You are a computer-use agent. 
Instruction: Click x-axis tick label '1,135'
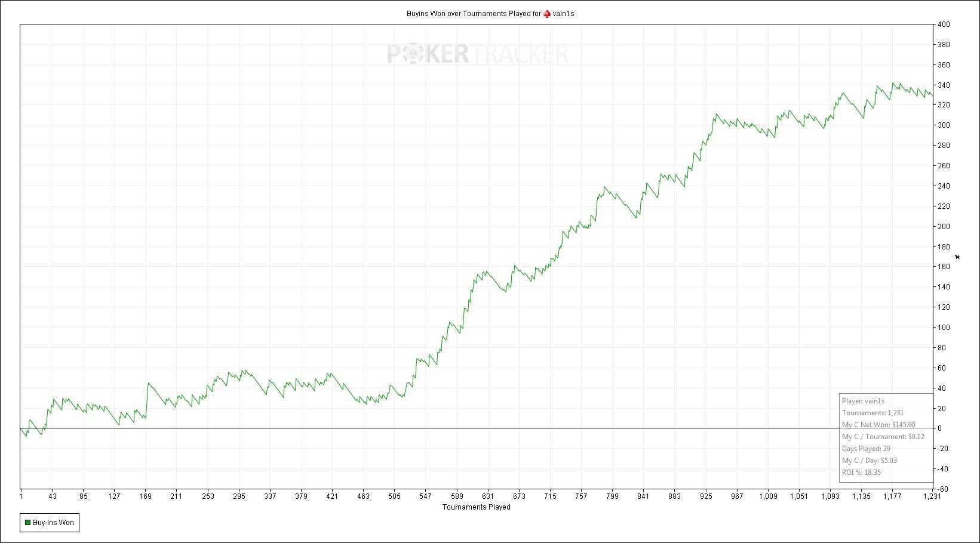click(x=861, y=496)
